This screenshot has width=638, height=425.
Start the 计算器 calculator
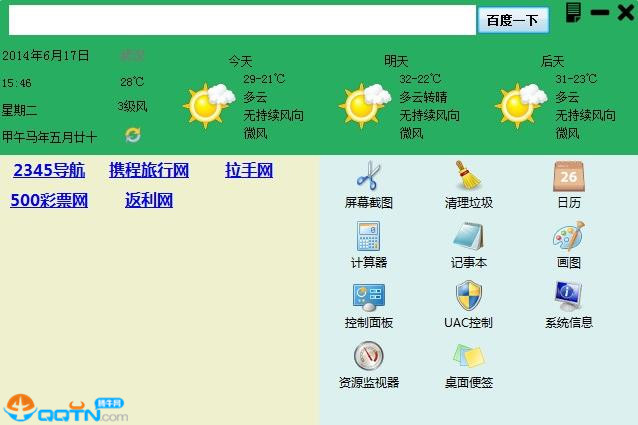pyautogui.click(x=368, y=237)
